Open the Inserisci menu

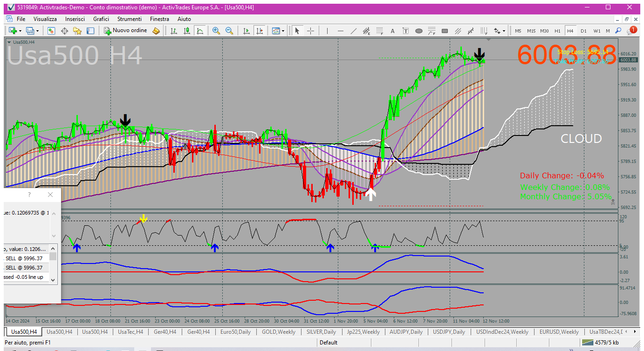coord(75,19)
